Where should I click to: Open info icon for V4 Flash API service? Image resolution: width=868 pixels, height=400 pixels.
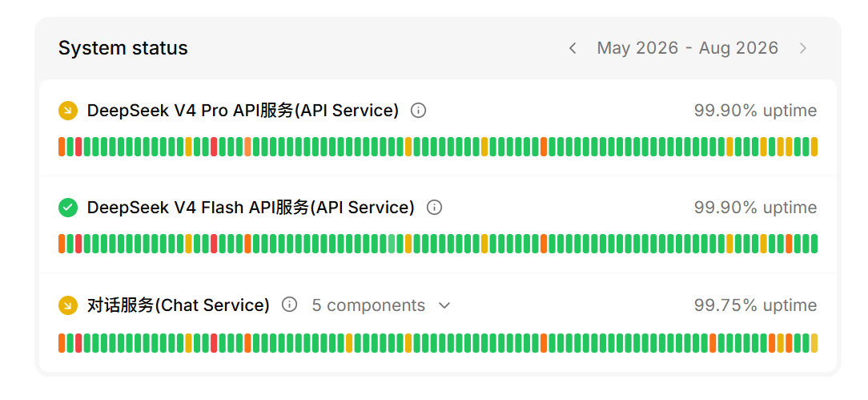434,208
